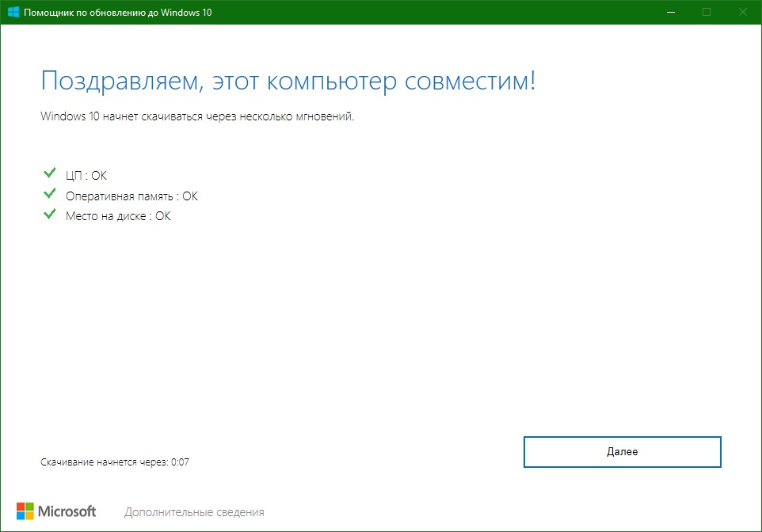Click the 'Скачивание начнется через: 0:07' countdown
This screenshot has height=532, width=762.
(115, 462)
